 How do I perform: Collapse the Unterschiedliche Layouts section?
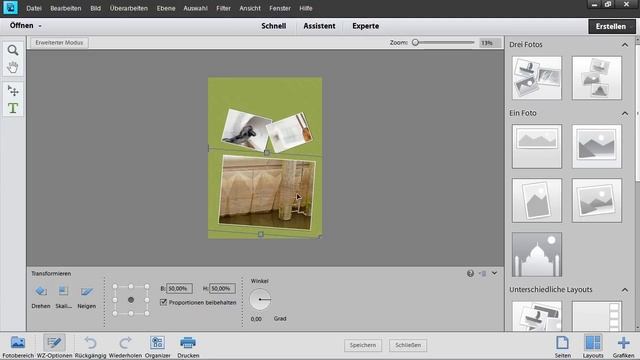pos(625,289)
